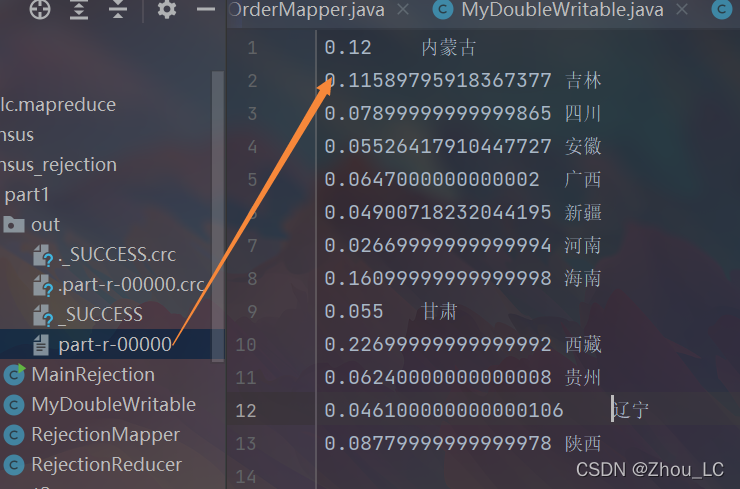The width and height of the screenshot is (740, 489).
Task: Click the value 0.0647000000000002
Action: [x=432, y=180]
